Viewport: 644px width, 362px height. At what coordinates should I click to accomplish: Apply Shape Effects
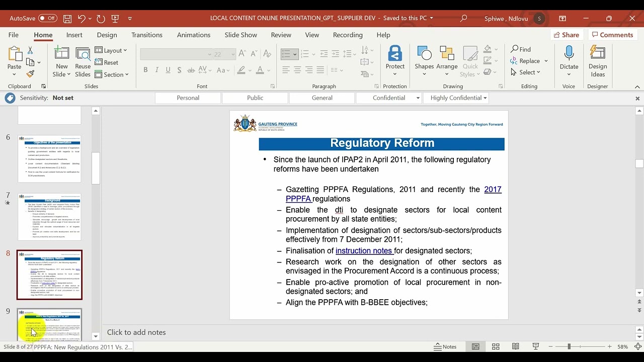pyautogui.click(x=490, y=72)
